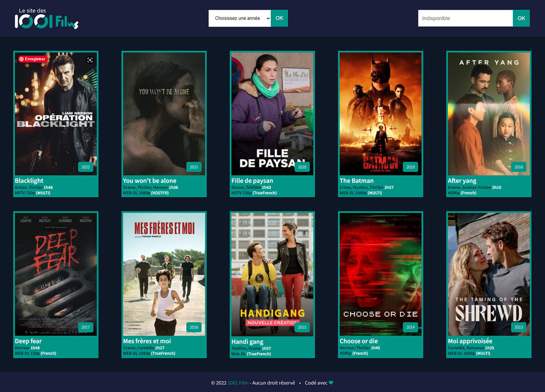Click 'The Batman' title link
Image resolution: width=545 pixels, height=392 pixels.
coord(357,181)
